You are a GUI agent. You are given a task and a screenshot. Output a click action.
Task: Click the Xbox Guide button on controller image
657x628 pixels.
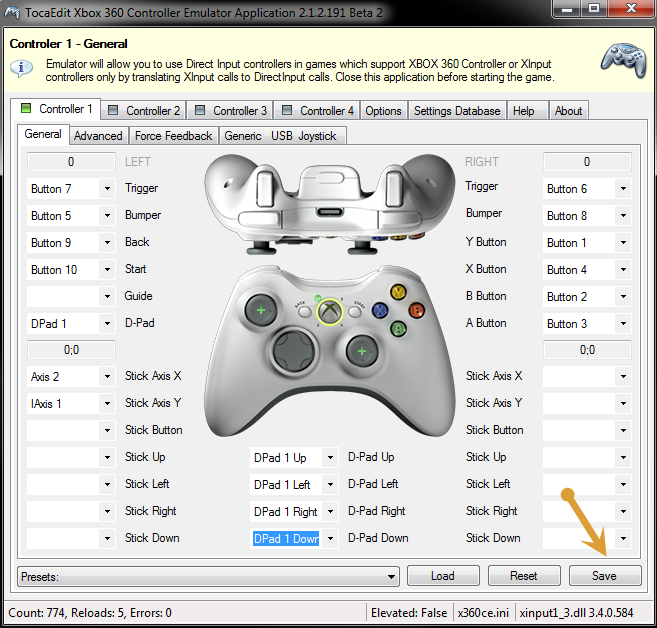pos(330,312)
